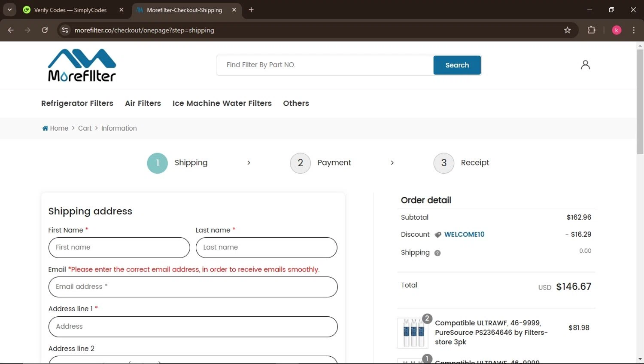Click the discount amount - $16.29

tap(578, 235)
